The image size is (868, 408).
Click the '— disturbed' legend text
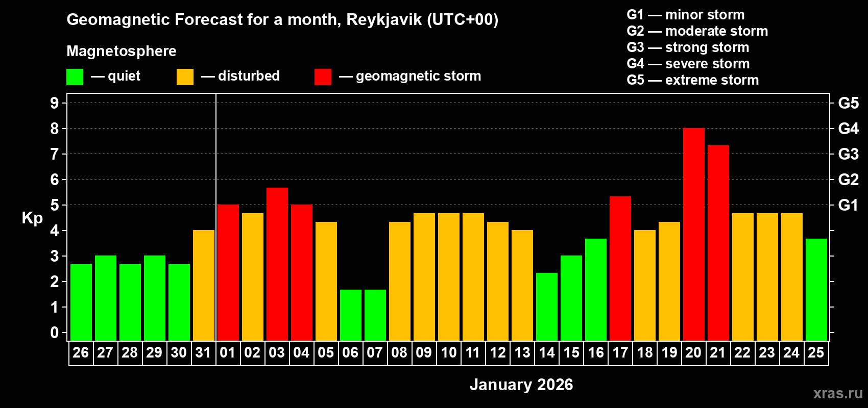tap(240, 76)
